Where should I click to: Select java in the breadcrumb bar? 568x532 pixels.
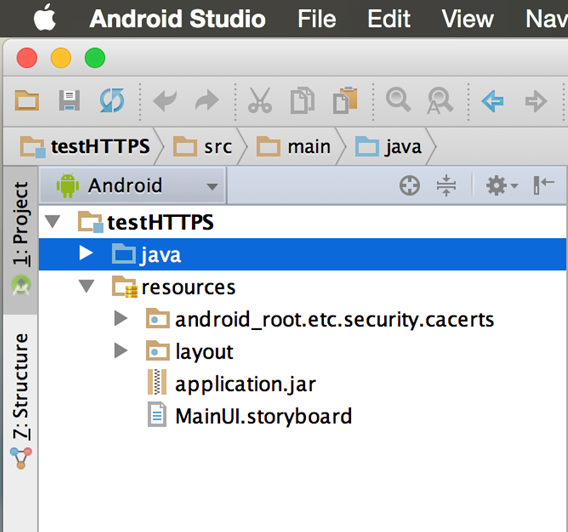388,147
